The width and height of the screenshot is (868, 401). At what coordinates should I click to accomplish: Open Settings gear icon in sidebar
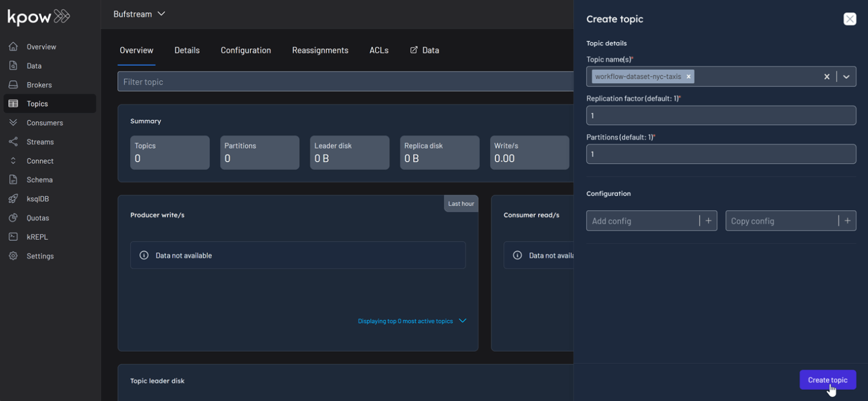click(x=13, y=256)
